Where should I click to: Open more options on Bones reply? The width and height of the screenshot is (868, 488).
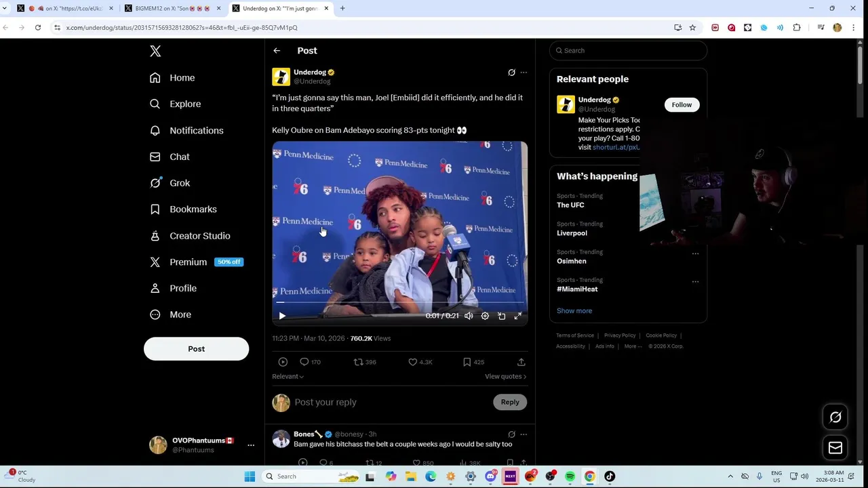pyautogui.click(x=524, y=434)
